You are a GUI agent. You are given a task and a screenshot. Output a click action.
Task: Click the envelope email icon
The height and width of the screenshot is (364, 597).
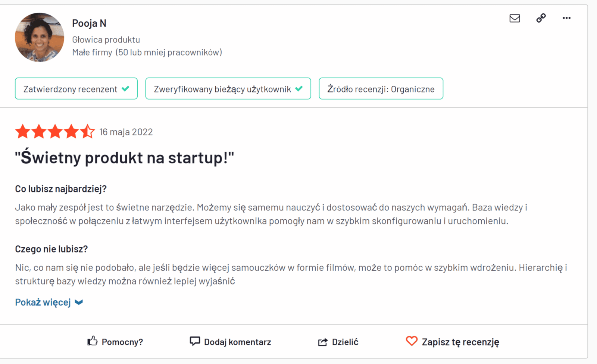[x=515, y=18]
